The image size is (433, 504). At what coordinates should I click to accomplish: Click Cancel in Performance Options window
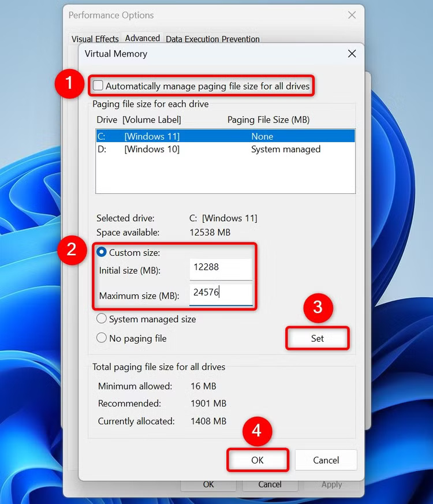pyautogui.click(x=270, y=485)
